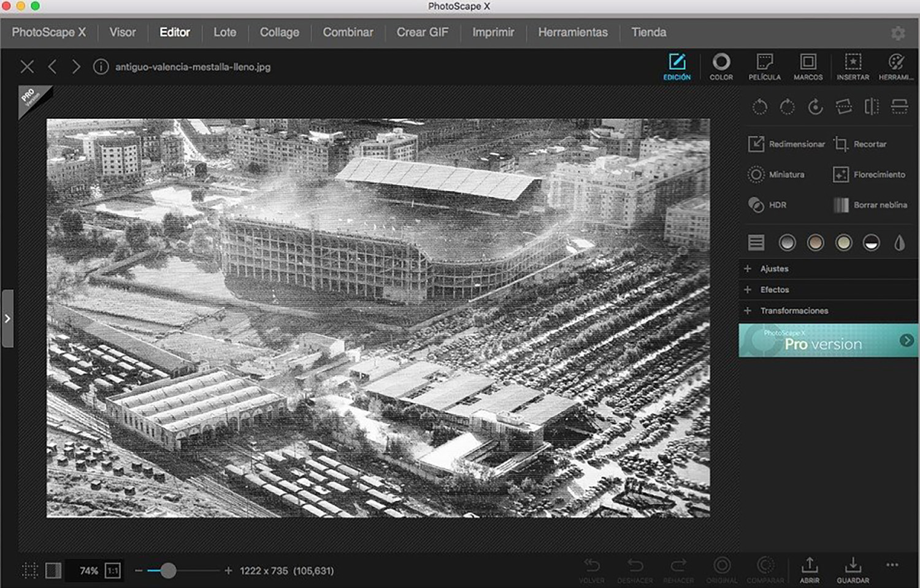The height and width of the screenshot is (588, 920).
Task: Switch to the Crear GIF tab
Action: tap(423, 32)
